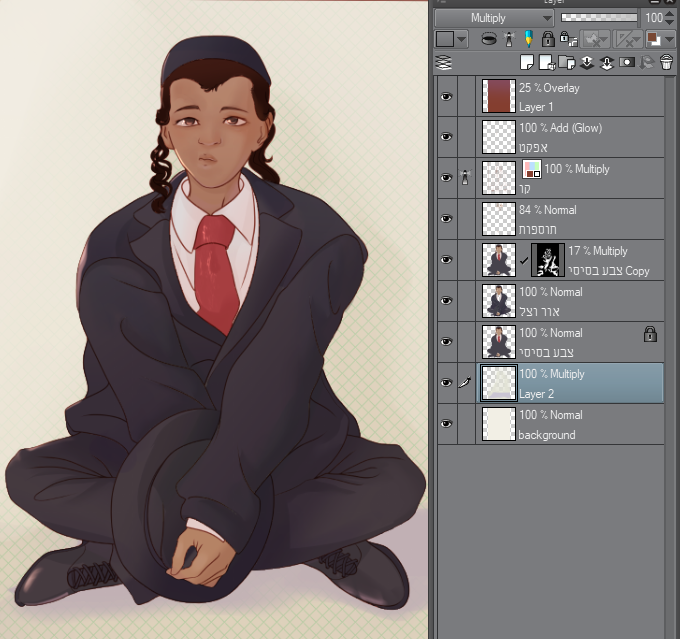Apply mask to layer icon
Viewport: 680px width, 639px height.
coord(646,62)
